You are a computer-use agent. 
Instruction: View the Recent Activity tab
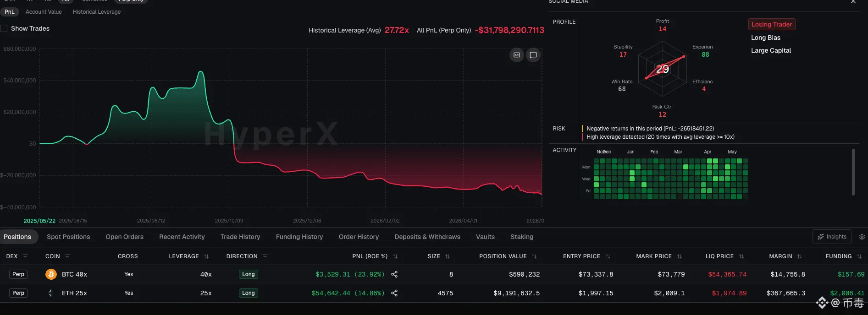click(182, 237)
